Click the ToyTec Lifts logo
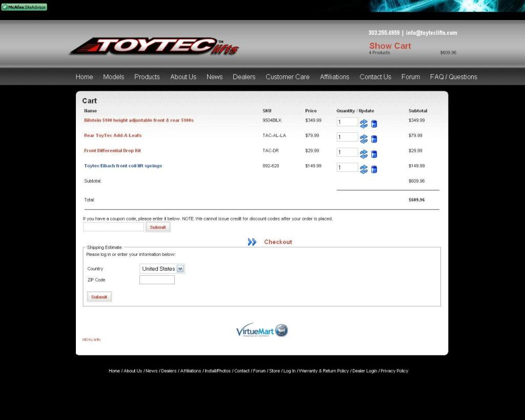This screenshot has width=525, height=420. (154, 46)
